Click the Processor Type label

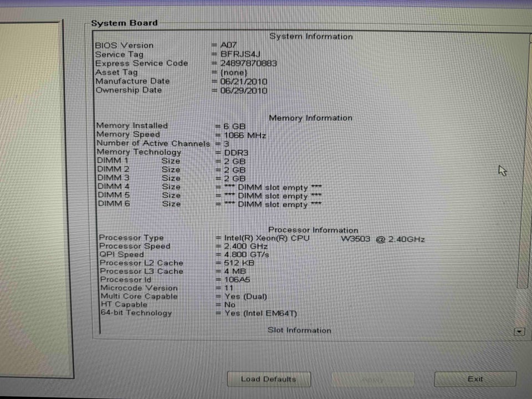(x=131, y=238)
